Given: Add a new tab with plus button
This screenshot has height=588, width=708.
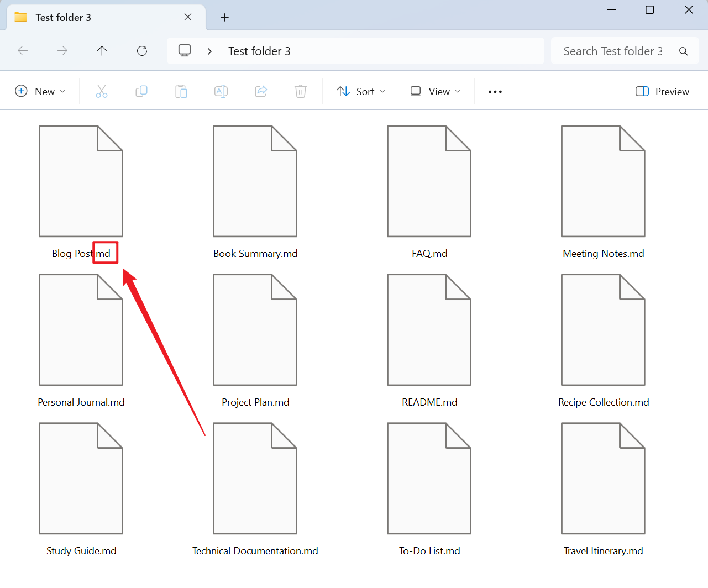Looking at the screenshot, I should pos(224,17).
